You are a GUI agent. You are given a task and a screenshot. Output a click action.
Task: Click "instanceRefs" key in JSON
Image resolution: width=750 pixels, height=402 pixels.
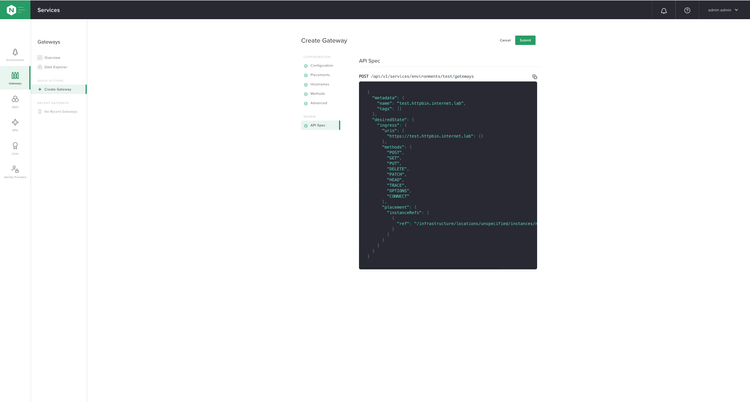pos(404,212)
